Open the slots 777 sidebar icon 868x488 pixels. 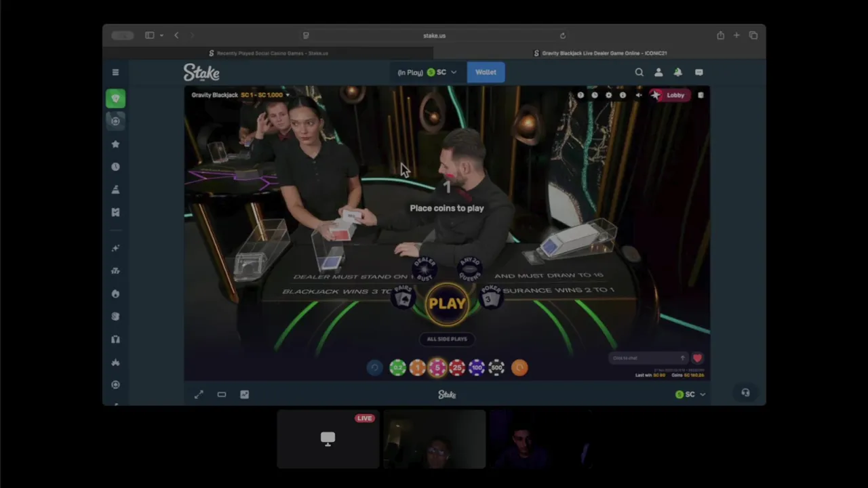pyautogui.click(x=115, y=270)
